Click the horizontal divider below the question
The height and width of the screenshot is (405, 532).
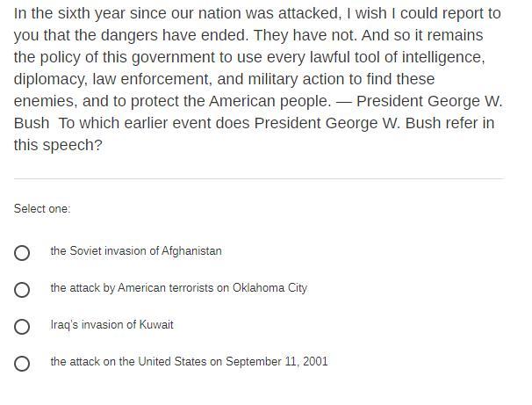tap(258, 178)
